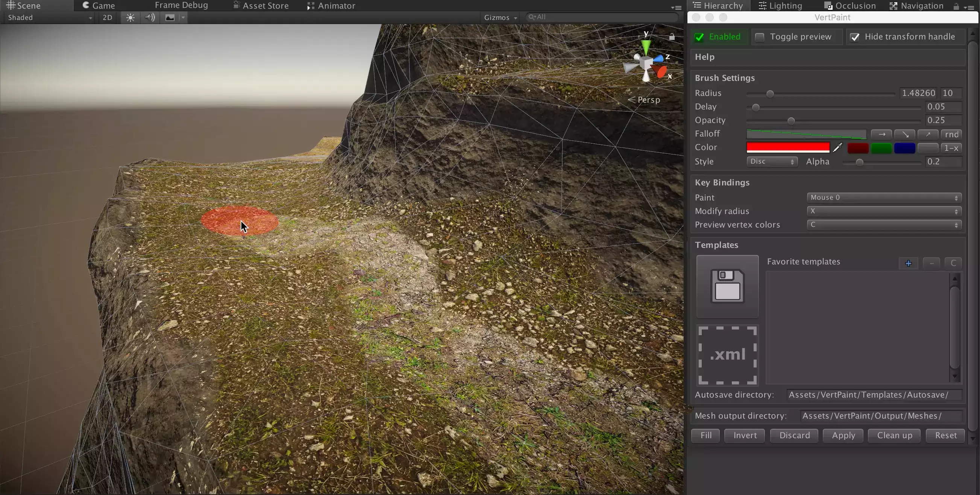Viewport: 980px width, 495px height.
Task: Click the red brush color swatch
Action: [x=787, y=147]
